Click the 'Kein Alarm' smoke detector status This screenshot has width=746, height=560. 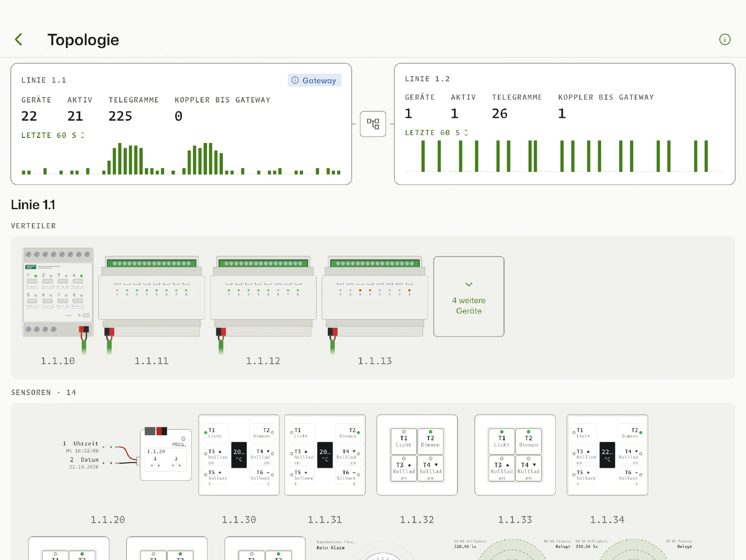pyautogui.click(x=331, y=547)
